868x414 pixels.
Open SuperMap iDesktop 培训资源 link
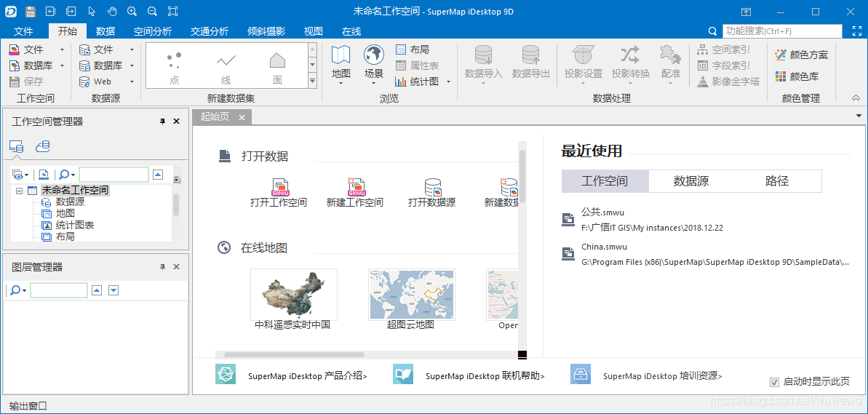[663, 376]
